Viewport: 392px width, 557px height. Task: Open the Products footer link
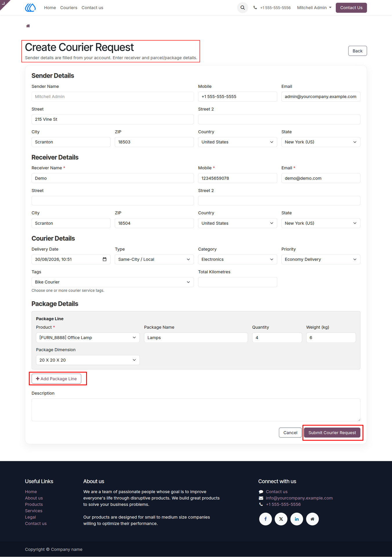click(x=34, y=504)
